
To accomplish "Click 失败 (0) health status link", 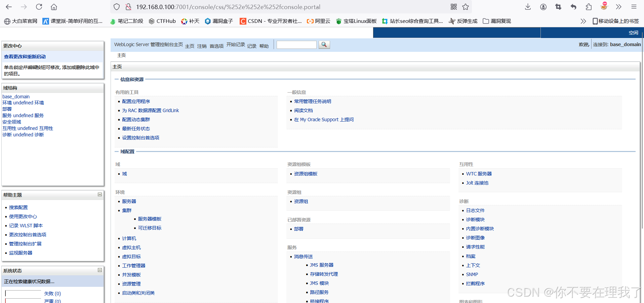I will coord(53,294).
